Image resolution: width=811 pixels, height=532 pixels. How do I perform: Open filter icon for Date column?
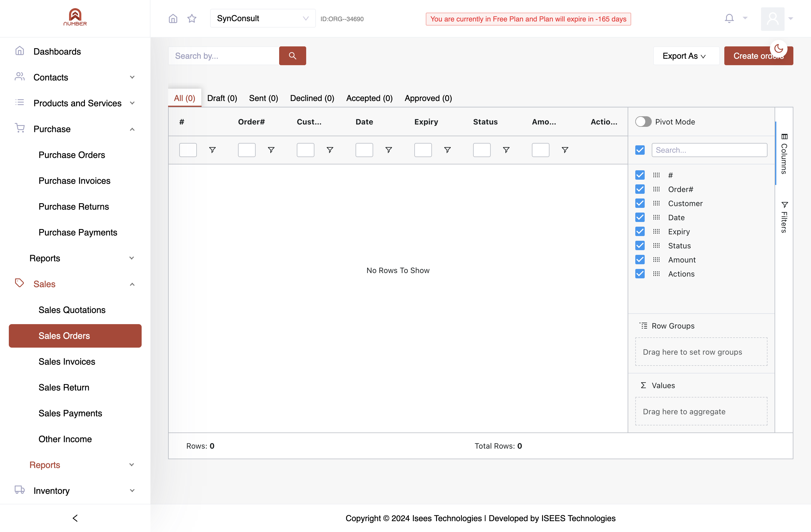[x=389, y=150]
